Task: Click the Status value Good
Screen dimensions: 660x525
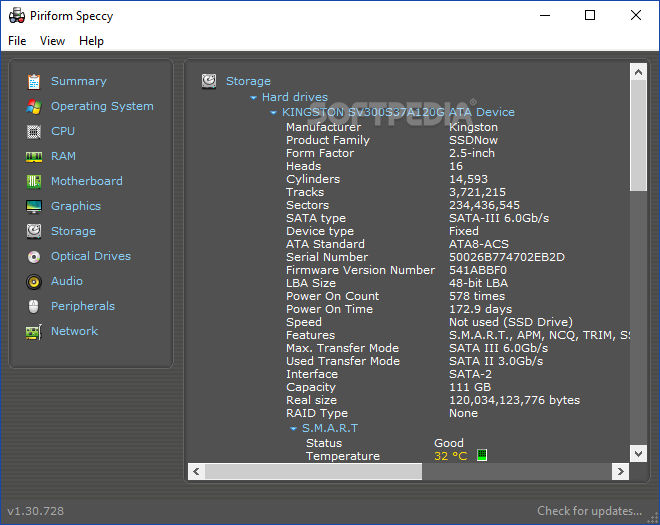Action: (449, 443)
